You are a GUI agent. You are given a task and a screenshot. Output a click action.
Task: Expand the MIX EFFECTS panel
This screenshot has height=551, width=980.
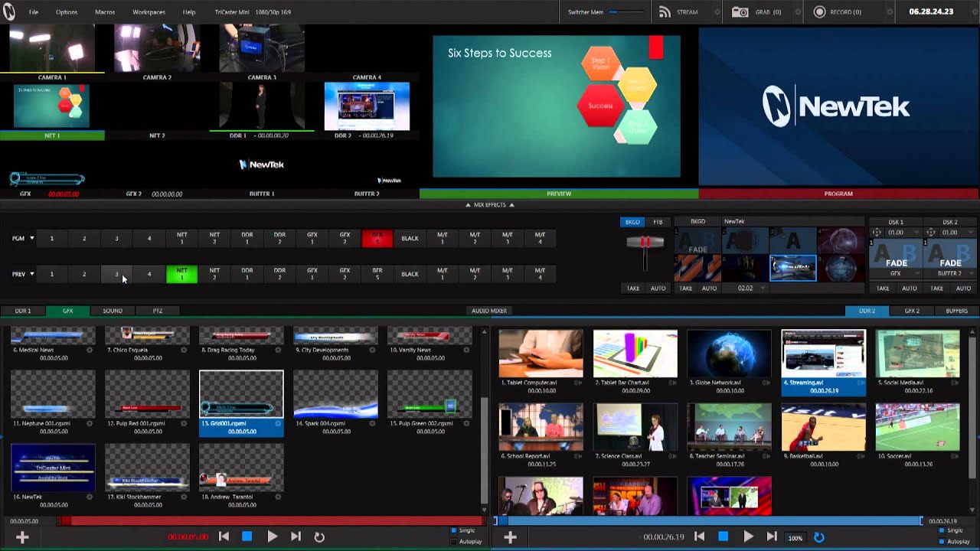(489, 205)
